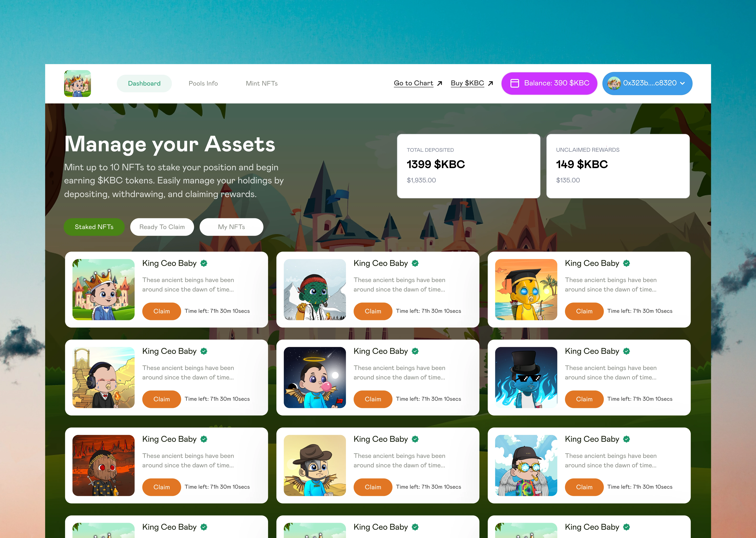The height and width of the screenshot is (538, 756).
Task: Claim rewards for the halo baby NFT
Action: [373, 399]
